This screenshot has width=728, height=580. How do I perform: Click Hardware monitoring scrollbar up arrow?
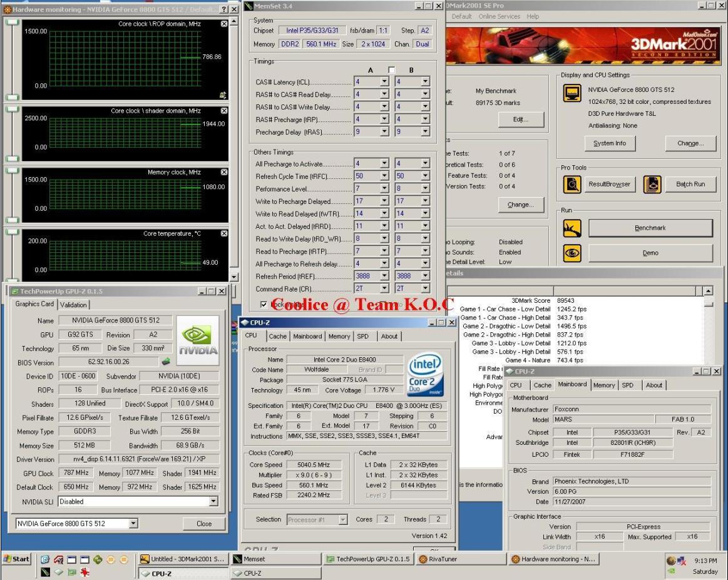(x=234, y=21)
